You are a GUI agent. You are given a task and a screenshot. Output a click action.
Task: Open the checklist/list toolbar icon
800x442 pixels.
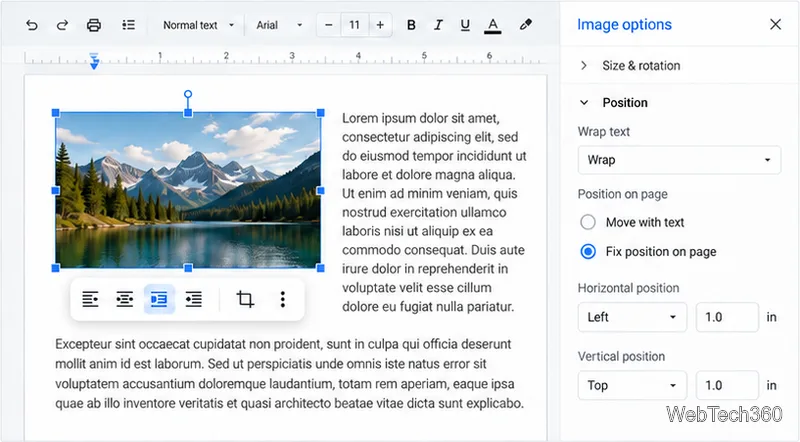[129, 25]
